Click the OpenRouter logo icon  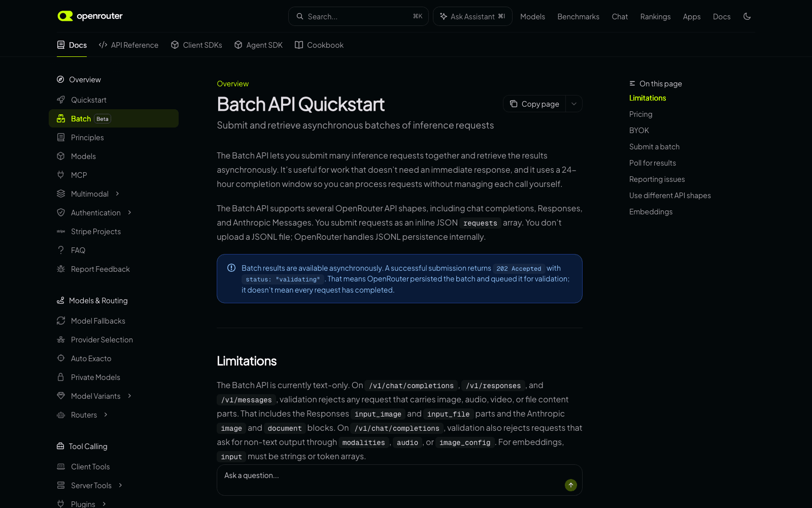click(x=65, y=16)
